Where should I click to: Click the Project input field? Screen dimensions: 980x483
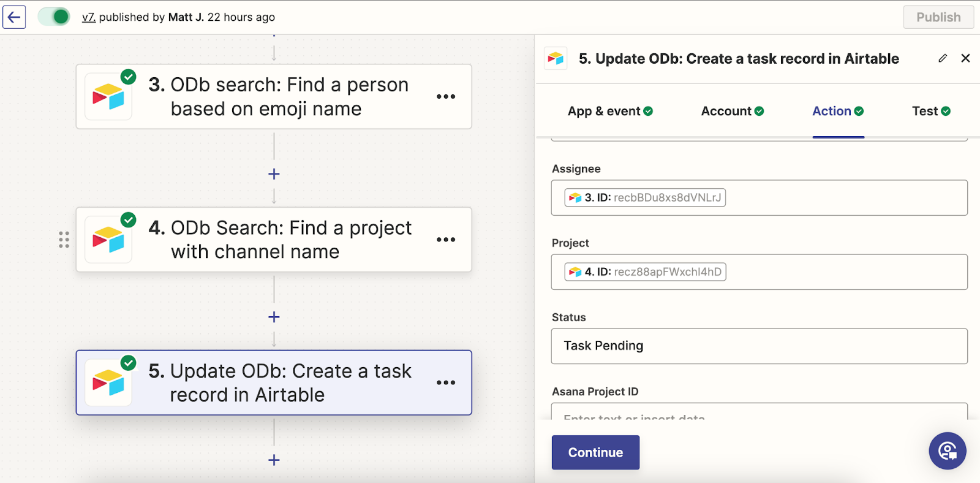[x=759, y=272]
